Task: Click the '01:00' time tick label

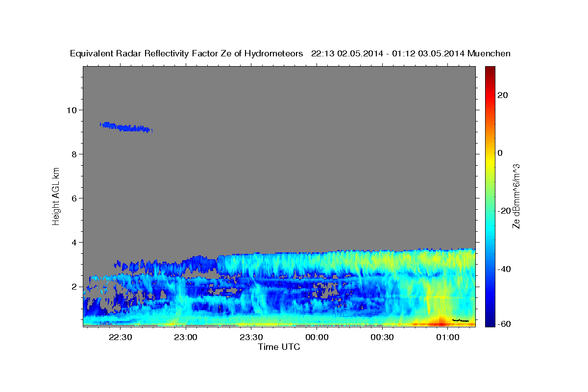Action: point(448,338)
